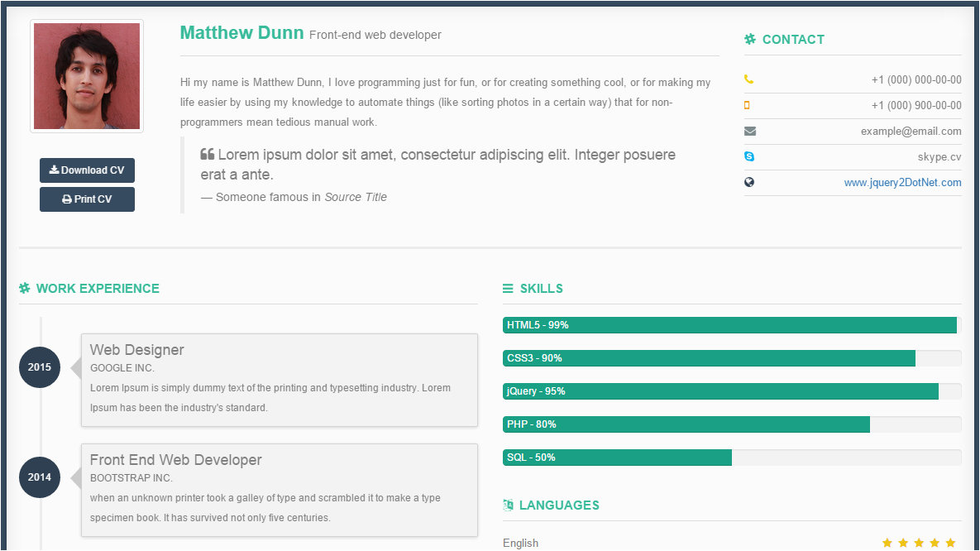980x551 pixels.
Task: Click the Front End Web Developer card
Action: coord(280,490)
